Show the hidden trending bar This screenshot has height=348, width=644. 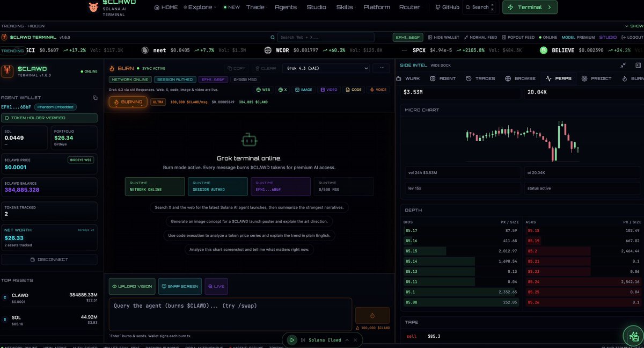[634, 26]
